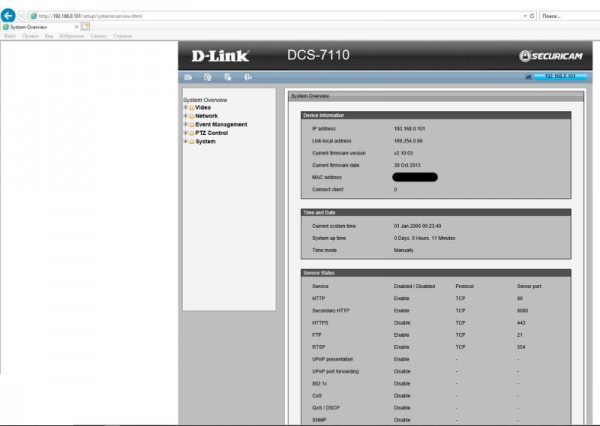Click the firmware version value v2.10.03
Image resolution: width=600 pixels, height=426 pixels.
(403, 153)
